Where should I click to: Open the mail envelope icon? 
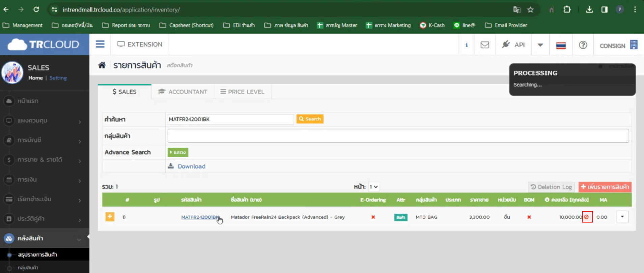485,45
